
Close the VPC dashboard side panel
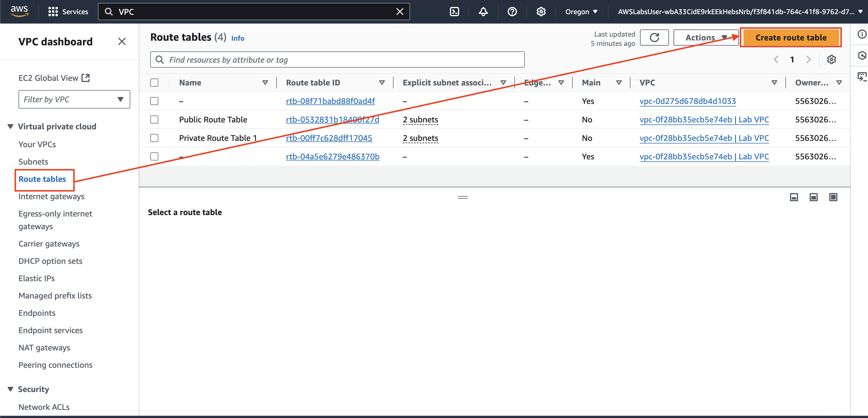[122, 41]
